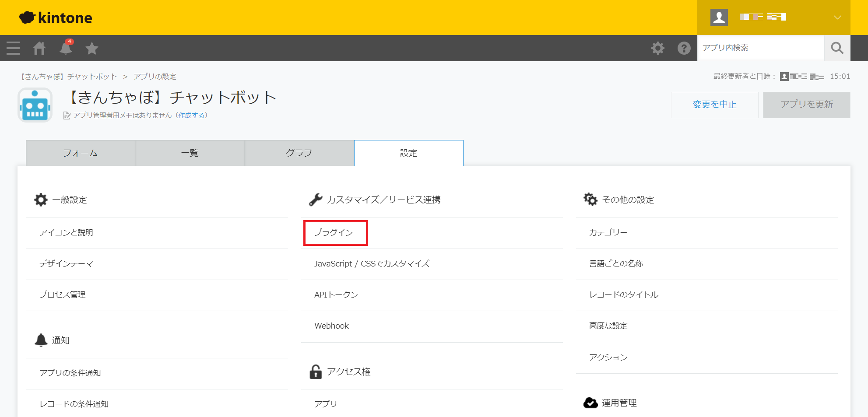Viewport: 868px width, 417px height.
Task: Click 作成する link for admin memo
Action: point(191,116)
